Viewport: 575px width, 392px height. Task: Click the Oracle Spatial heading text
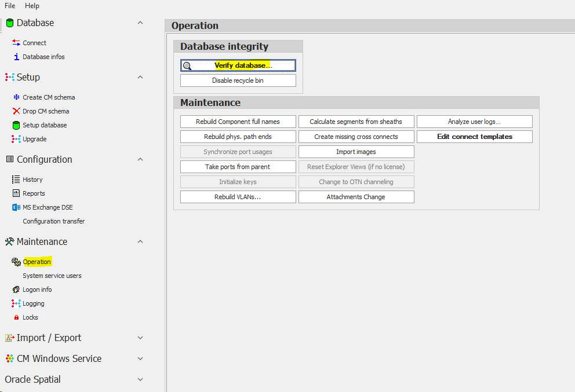(32, 379)
